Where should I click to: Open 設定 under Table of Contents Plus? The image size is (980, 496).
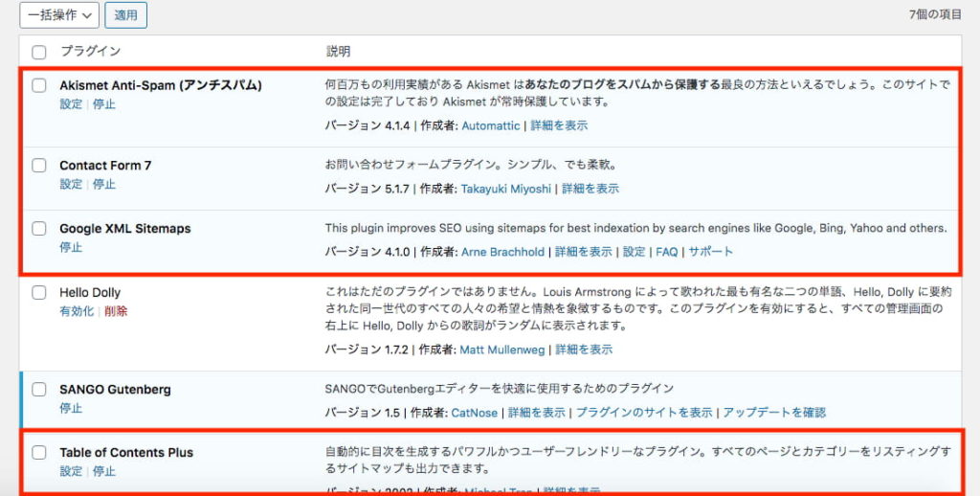click(x=71, y=471)
